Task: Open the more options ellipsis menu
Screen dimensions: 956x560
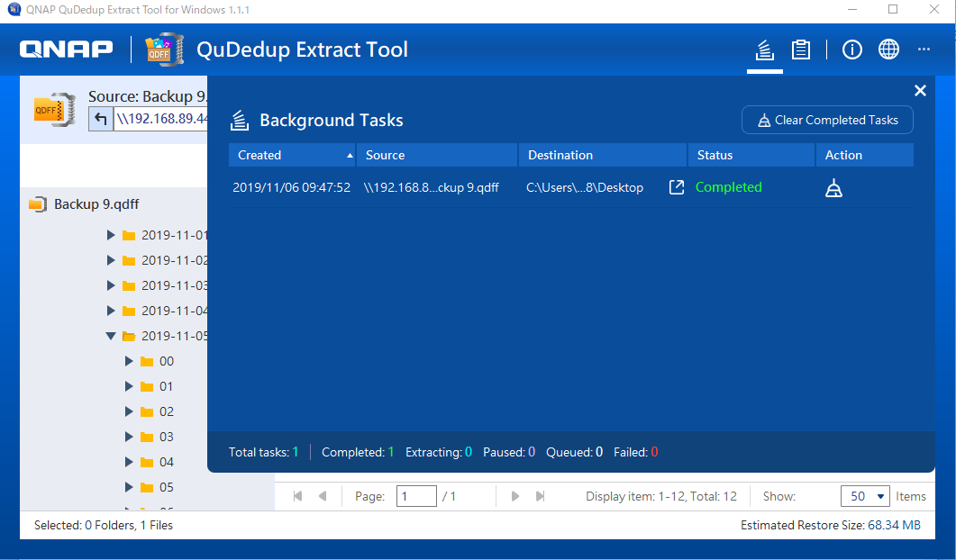Action: [x=924, y=50]
